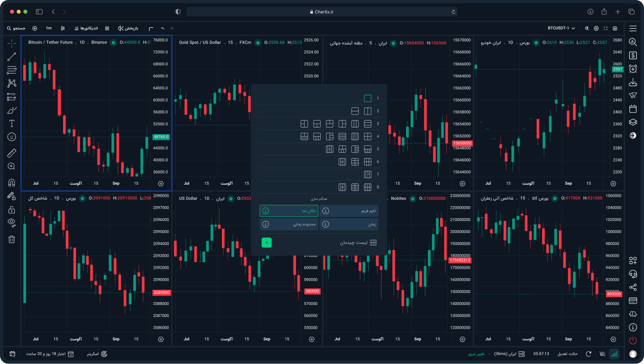Select the text tool in left toolbar

12,123
